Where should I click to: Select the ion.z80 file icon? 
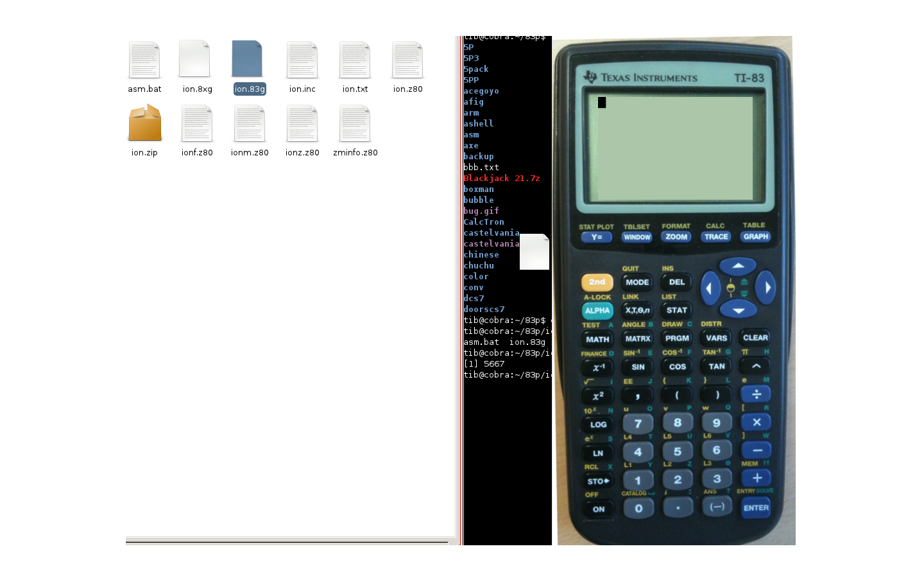point(407,60)
